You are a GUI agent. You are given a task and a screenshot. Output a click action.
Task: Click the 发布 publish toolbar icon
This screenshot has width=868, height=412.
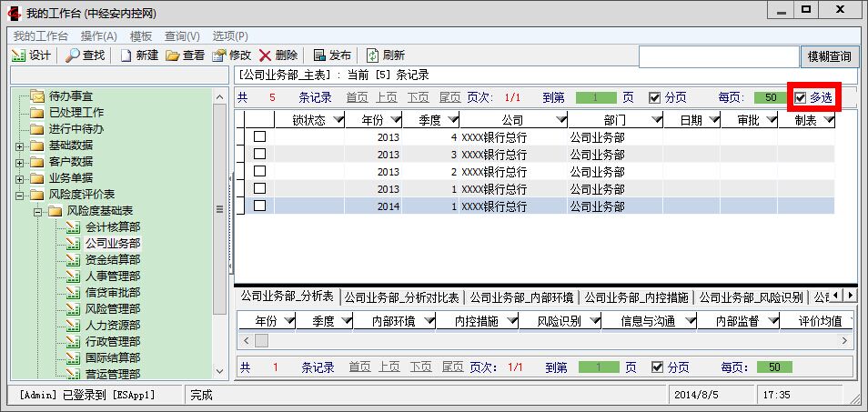click(319, 55)
